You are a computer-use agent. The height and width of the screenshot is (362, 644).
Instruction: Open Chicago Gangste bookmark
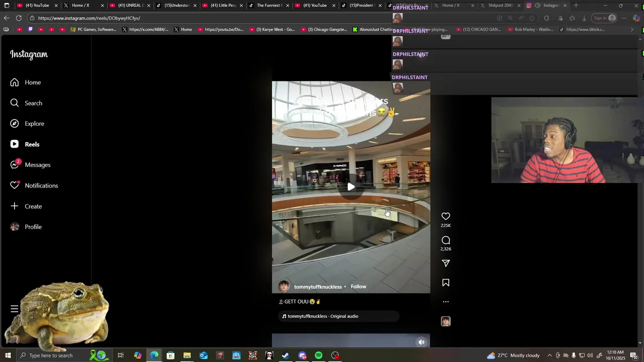(x=324, y=30)
